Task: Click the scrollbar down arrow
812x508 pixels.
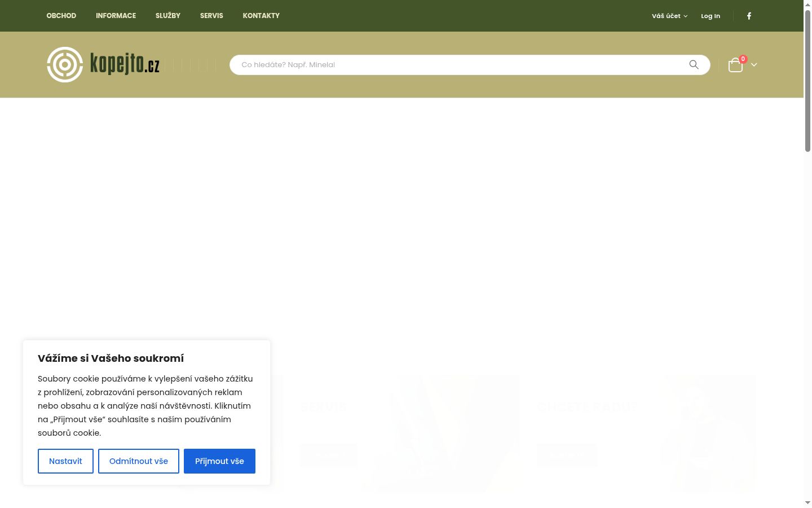Action: (x=807, y=502)
